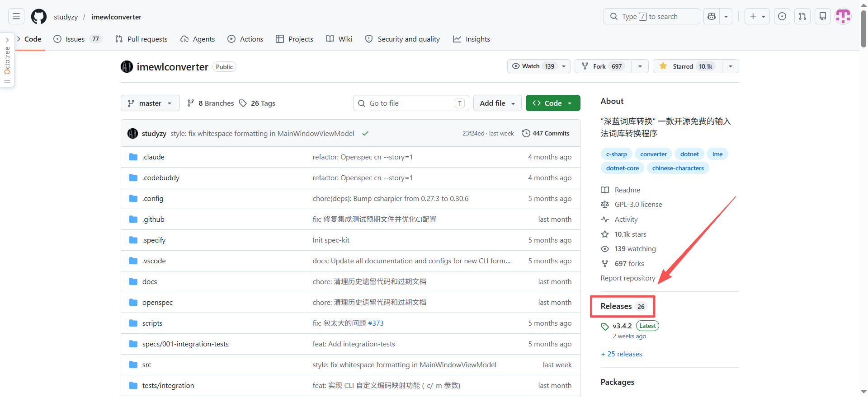Click the repository owner avatar beside title
Image resolution: width=868 pixels, height=397 pixels.
tap(127, 67)
